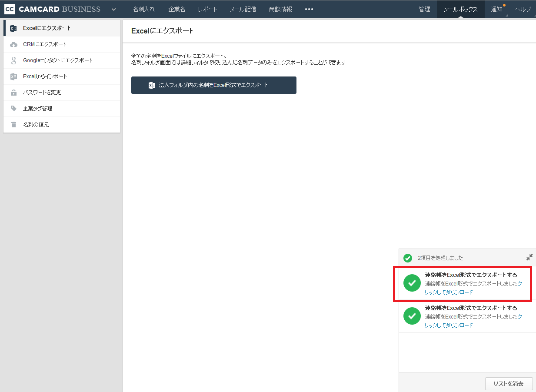Viewport: 536px width, 392px height.
Task: Click the CamCard CC logo icon
Action: (x=10, y=9)
